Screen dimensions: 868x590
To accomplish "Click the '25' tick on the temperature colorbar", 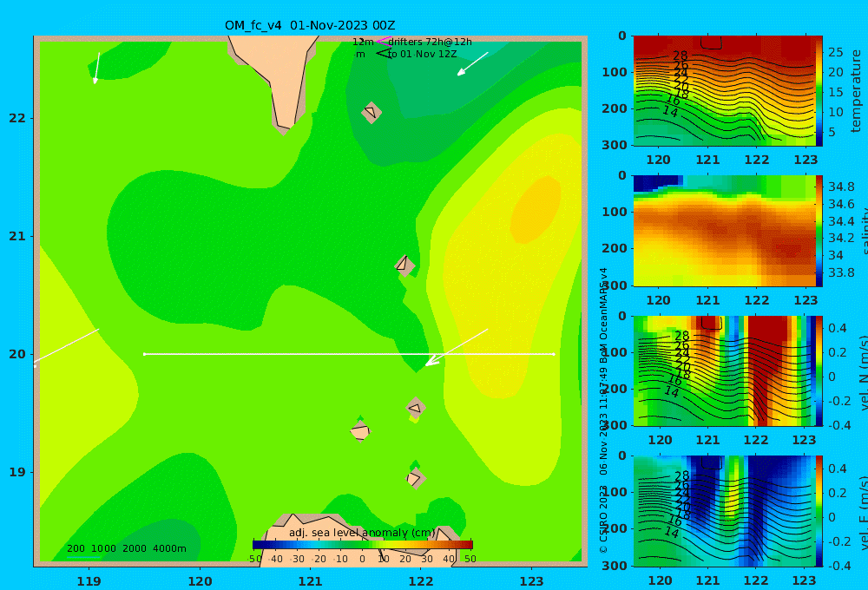I will click(835, 52).
